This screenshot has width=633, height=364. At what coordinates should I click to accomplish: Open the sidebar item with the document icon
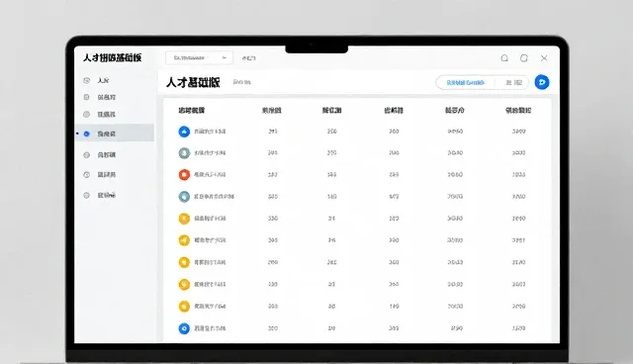tap(100, 97)
